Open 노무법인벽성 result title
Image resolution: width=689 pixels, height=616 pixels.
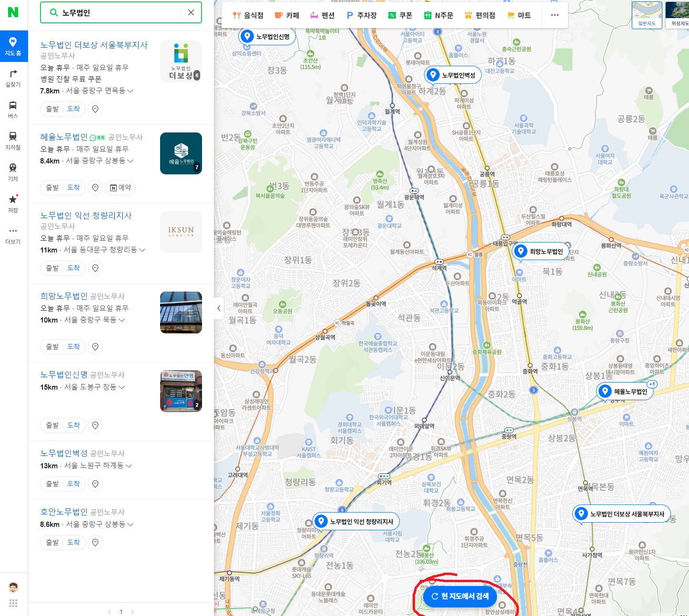pyautogui.click(x=64, y=453)
